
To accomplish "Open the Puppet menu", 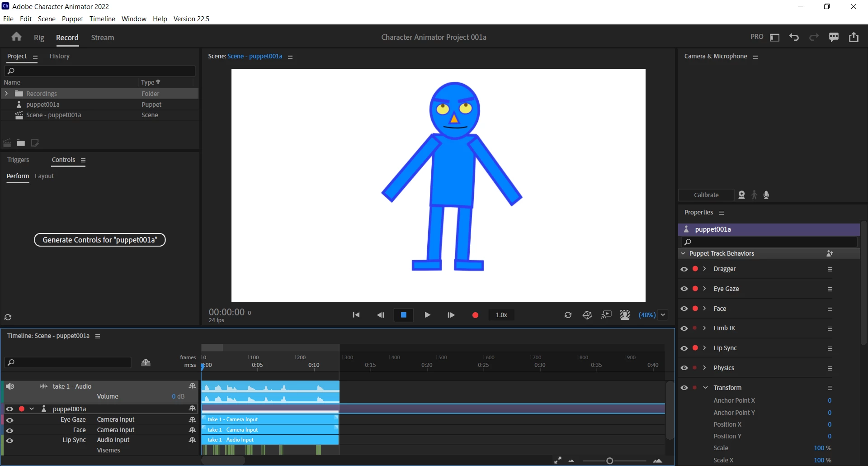I will point(72,19).
